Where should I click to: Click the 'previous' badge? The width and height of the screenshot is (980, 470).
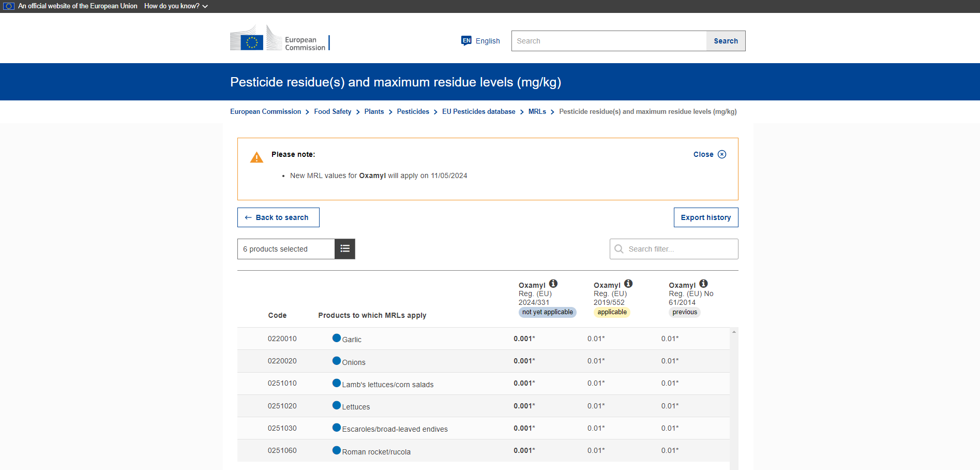click(x=685, y=312)
